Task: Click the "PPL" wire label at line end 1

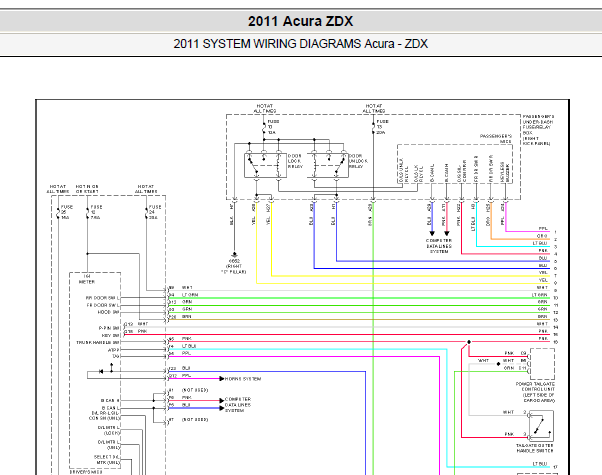Action: click(x=543, y=229)
